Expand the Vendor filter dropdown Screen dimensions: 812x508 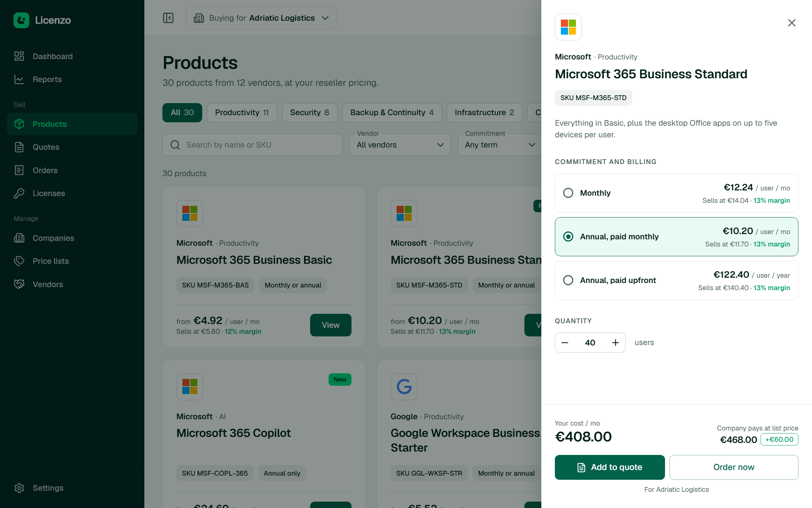400,145
